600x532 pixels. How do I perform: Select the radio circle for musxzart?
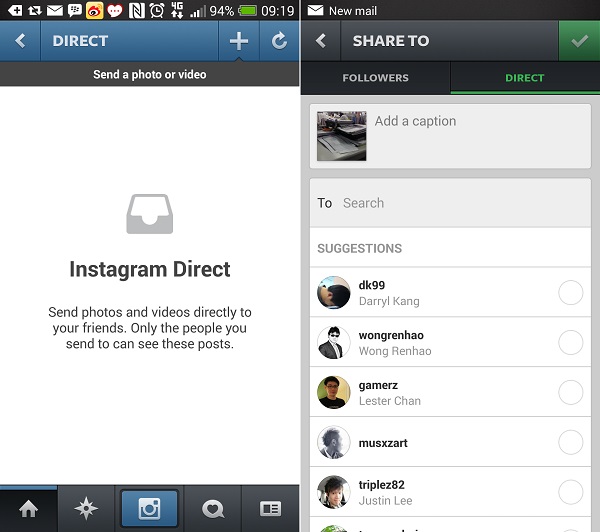coord(570,442)
